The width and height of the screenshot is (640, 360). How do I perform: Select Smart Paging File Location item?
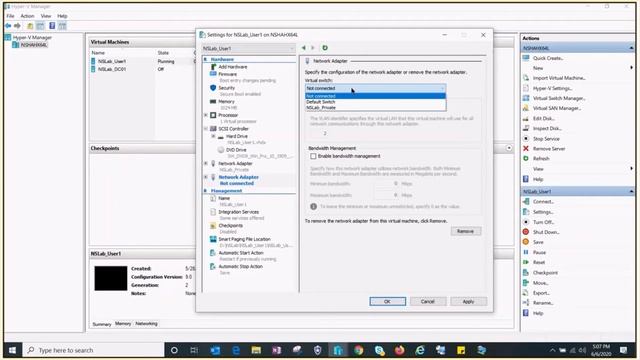pyautogui.click(x=244, y=239)
